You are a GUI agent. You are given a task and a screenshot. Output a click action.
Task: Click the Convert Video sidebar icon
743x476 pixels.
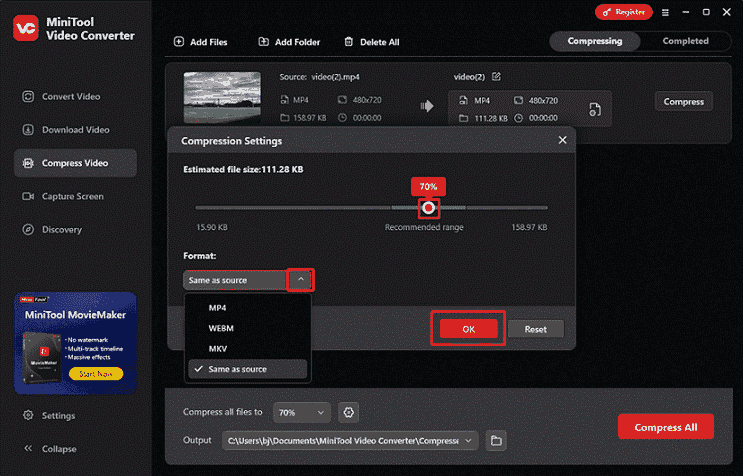pos(28,97)
